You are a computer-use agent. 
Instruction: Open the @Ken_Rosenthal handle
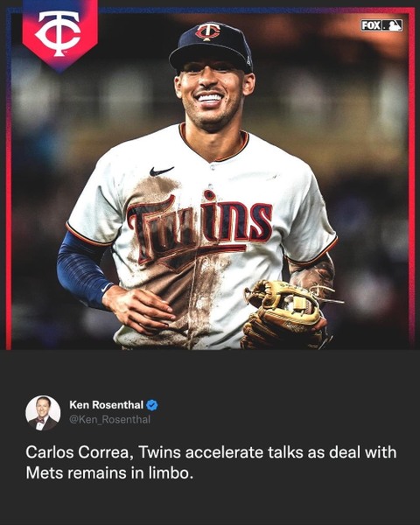pyautogui.click(x=109, y=419)
